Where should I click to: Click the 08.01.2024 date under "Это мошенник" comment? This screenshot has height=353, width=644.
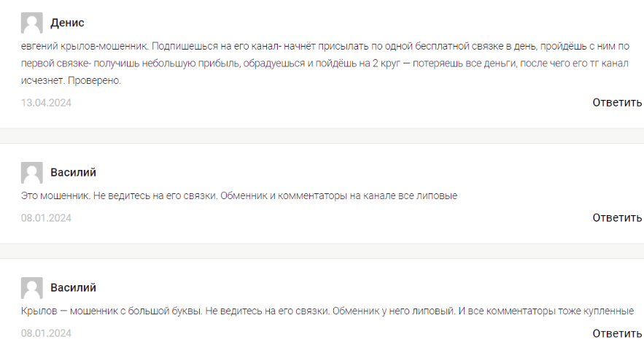click(46, 218)
